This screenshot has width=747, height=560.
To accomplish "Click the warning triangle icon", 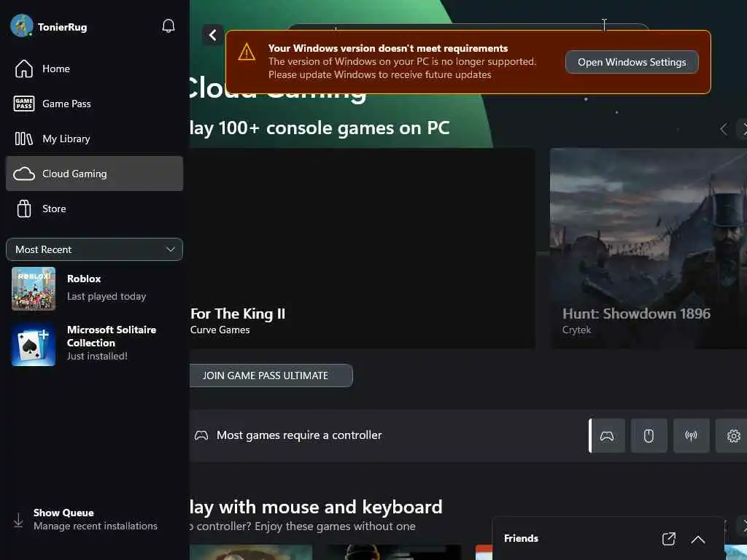I will pos(247,52).
